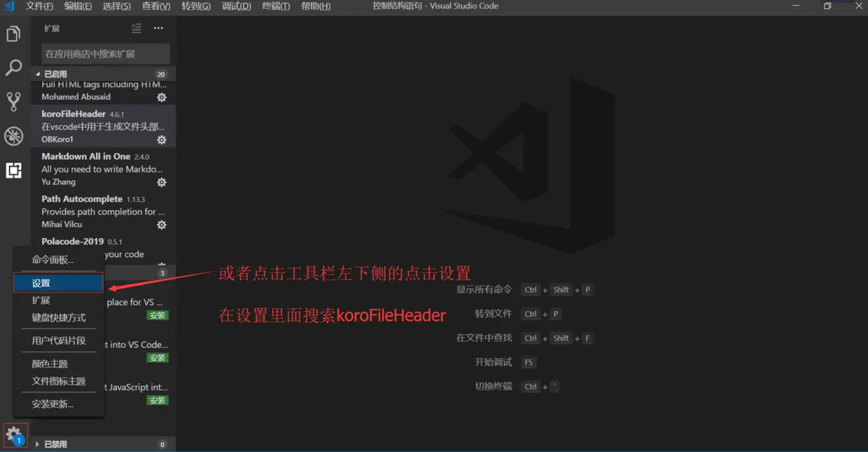Choose 用户代码片段 from the gear menu
Viewport: 868px width, 452px height.
[x=59, y=341]
